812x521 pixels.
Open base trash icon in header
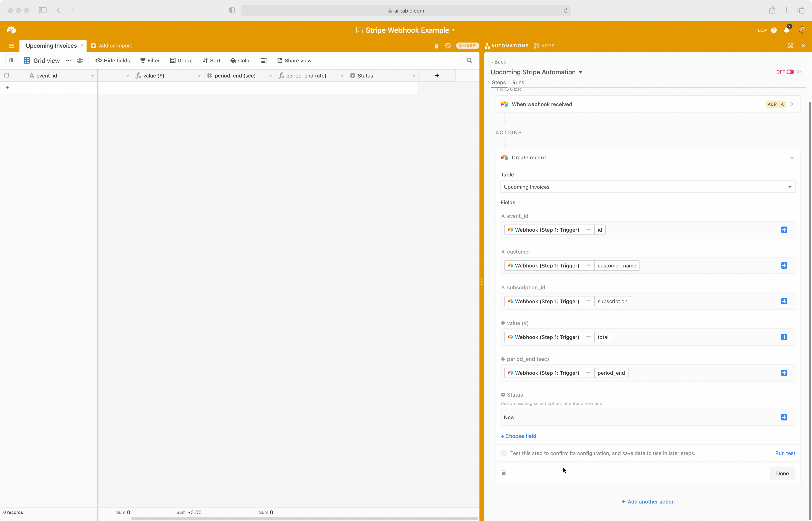[x=436, y=46]
